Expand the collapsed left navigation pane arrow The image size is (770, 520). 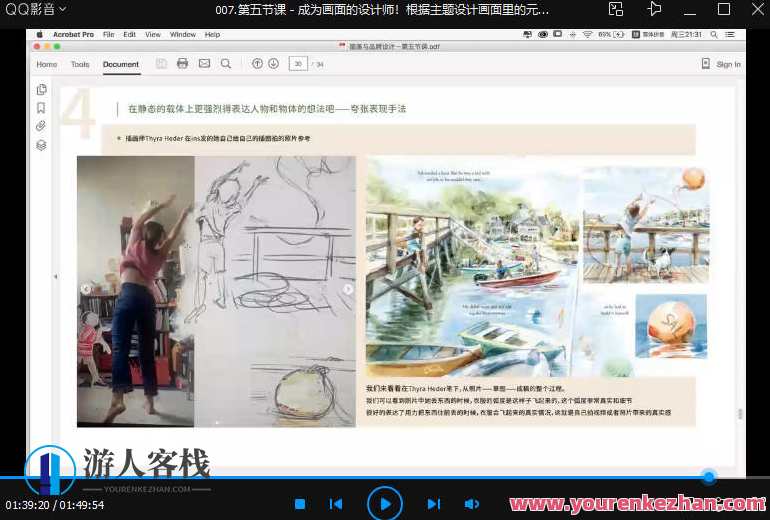[55, 276]
